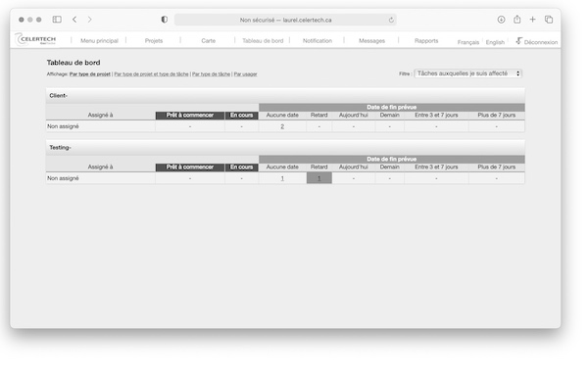Add a new tab with plus icon
588x383 pixels.
pos(532,20)
